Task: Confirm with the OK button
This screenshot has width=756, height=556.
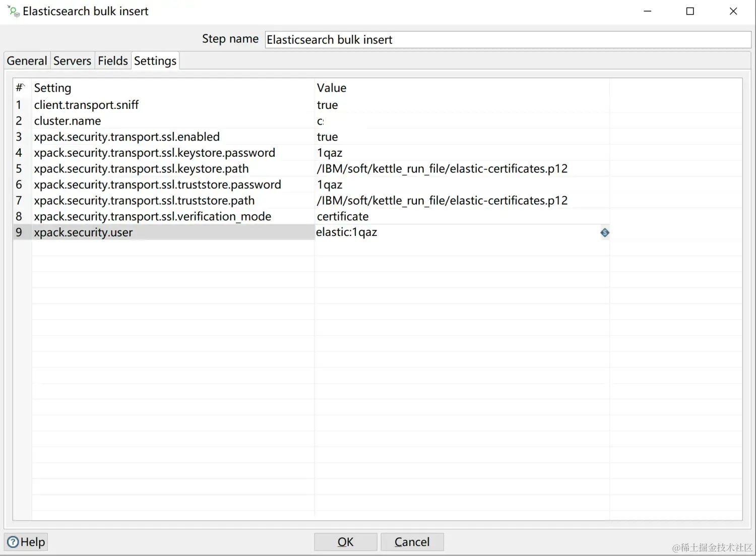Action: pyautogui.click(x=346, y=542)
